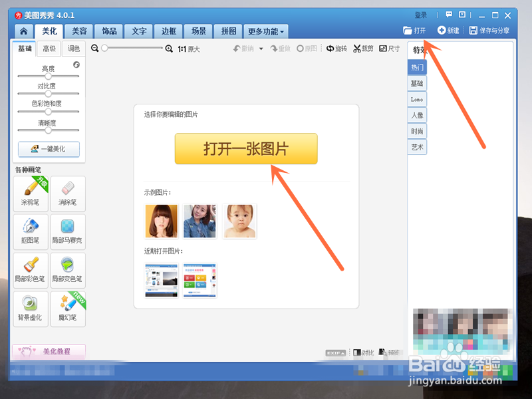Open the baby sample image
Viewport: 532px width, 399px height.
click(239, 221)
